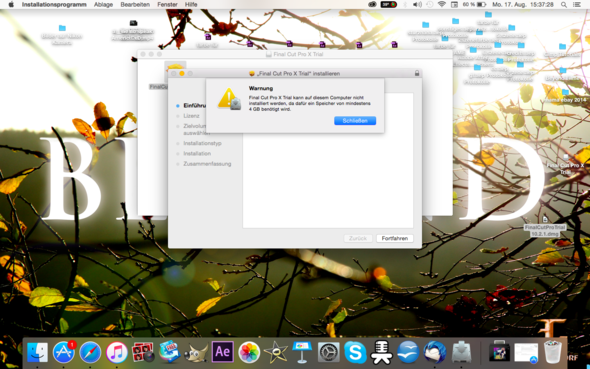Click the temperature monitor menu bar icon
590x369 pixels.
388,5
